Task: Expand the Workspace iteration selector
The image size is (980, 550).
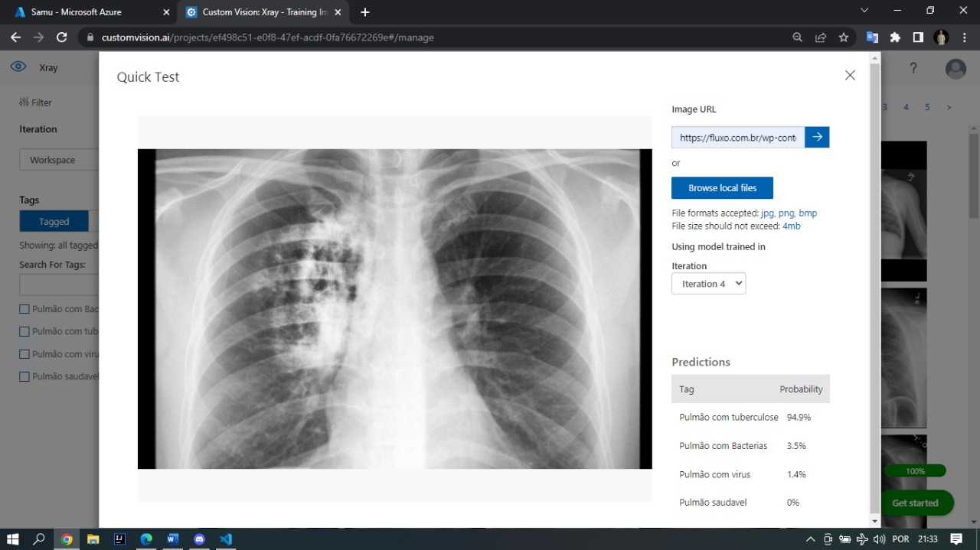Action: point(58,160)
